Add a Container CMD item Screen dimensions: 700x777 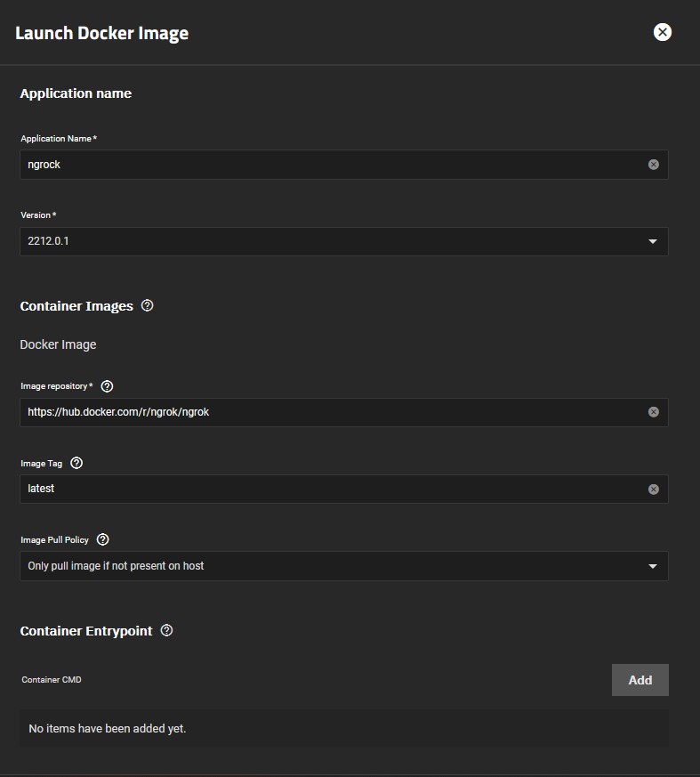(x=640, y=680)
